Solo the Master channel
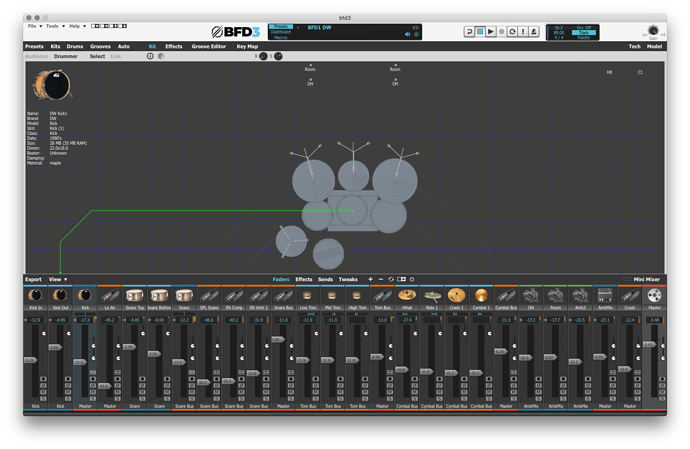This screenshot has width=690, height=449. click(x=662, y=398)
